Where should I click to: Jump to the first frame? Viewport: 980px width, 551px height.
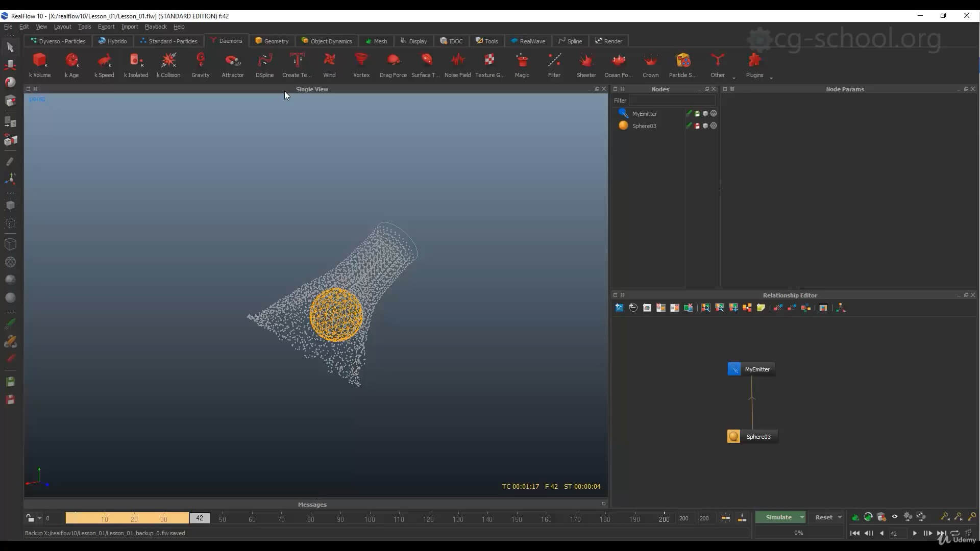pos(855,533)
